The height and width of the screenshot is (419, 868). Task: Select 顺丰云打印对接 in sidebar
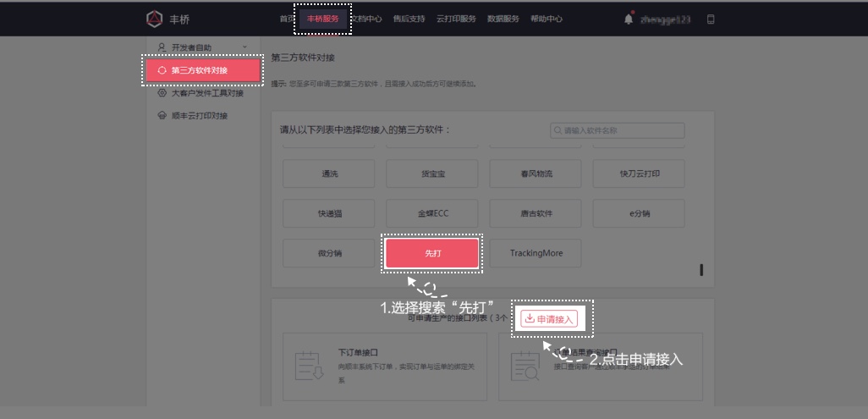click(203, 116)
